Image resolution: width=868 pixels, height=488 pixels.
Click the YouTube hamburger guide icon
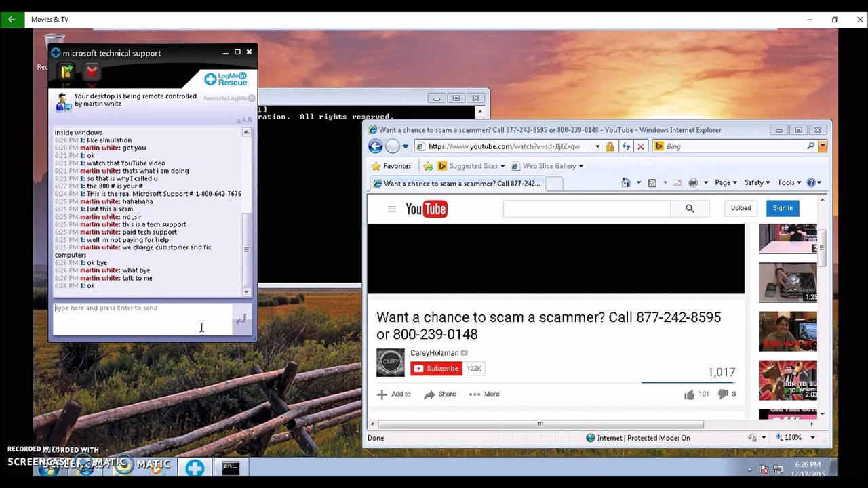[x=391, y=209]
